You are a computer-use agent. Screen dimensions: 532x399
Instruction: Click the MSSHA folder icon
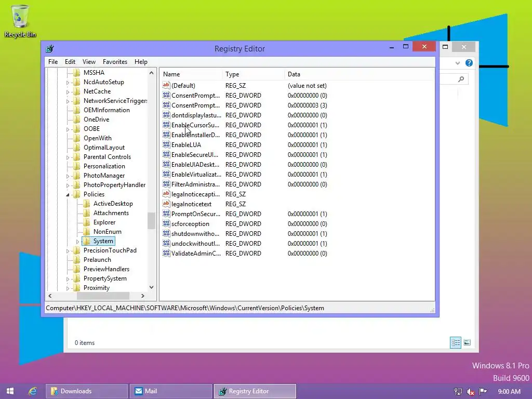77,73
